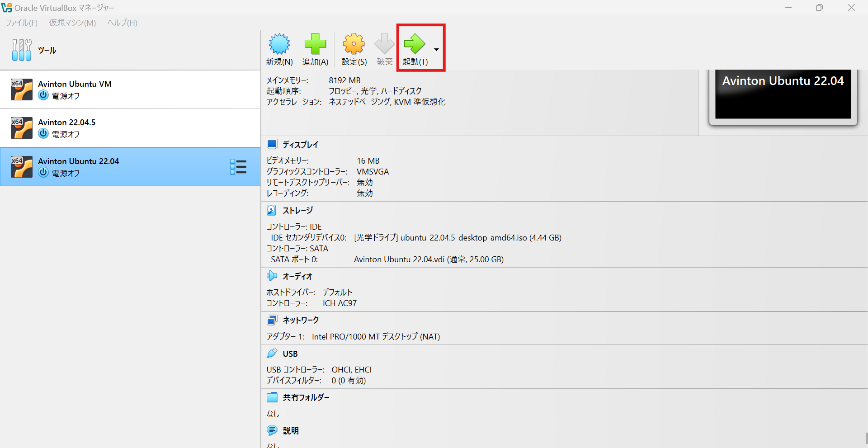This screenshot has height=448, width=868.
Task: Click the Description (説明) section icon
Action: 272,430
